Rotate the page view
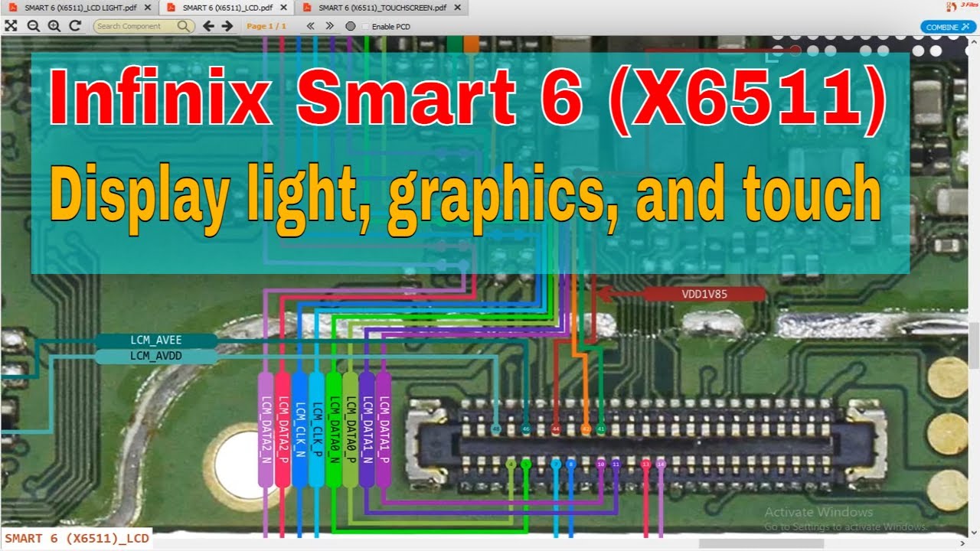Screen dimensions: 980x551 tap(75, 25)
